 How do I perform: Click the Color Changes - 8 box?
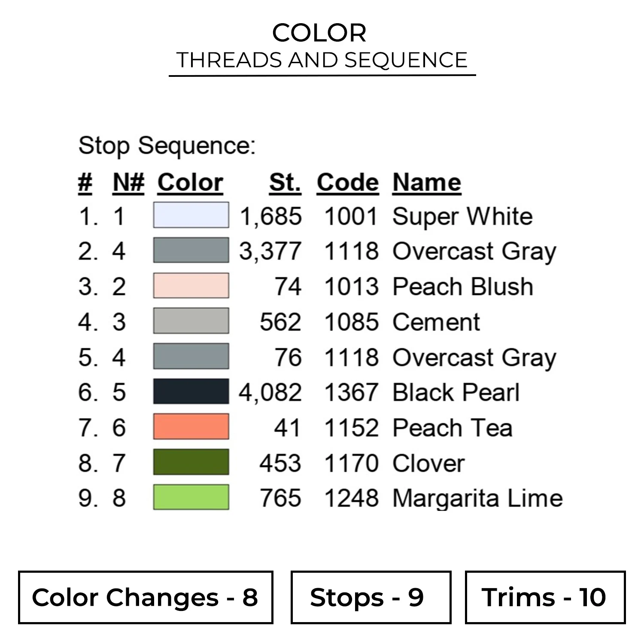click(146, 597)
